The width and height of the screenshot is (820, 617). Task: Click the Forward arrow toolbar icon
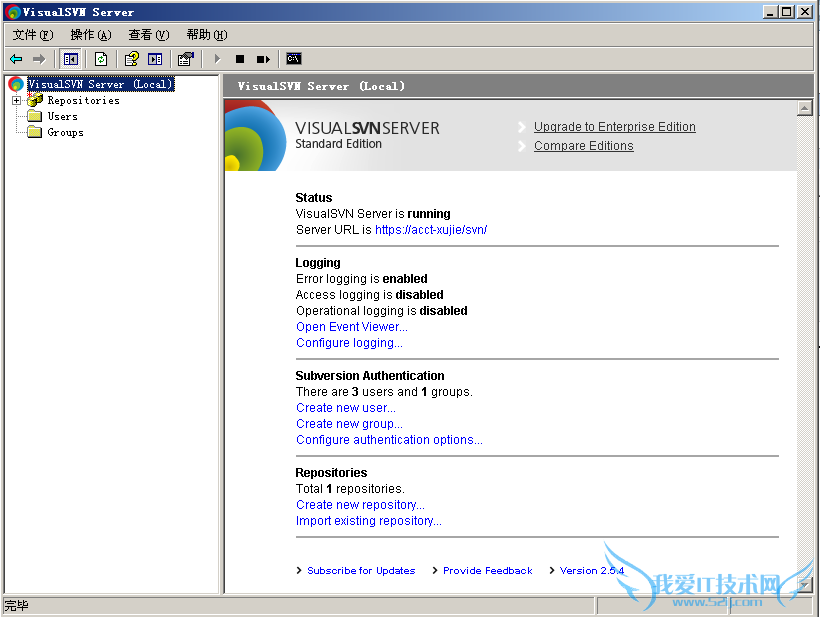pos(39,59)
